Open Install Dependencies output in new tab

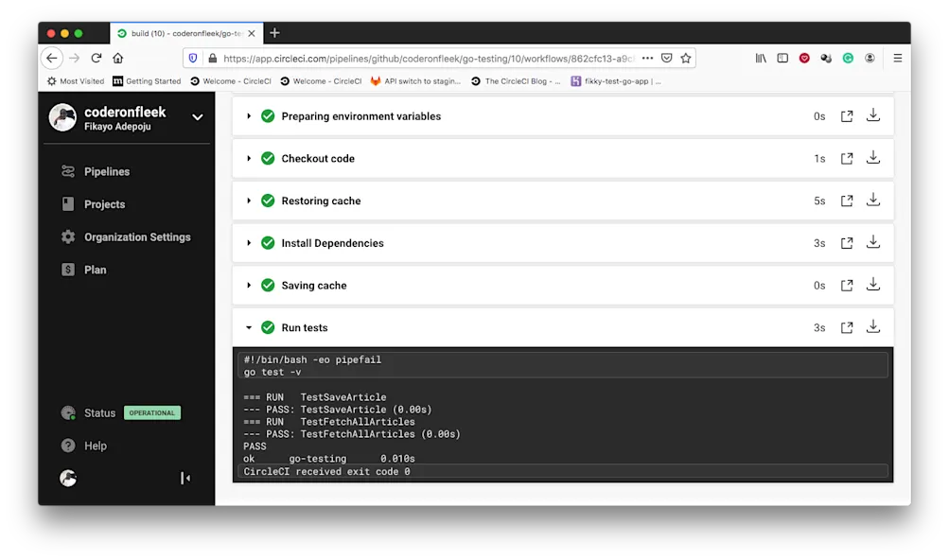point(847,243)
